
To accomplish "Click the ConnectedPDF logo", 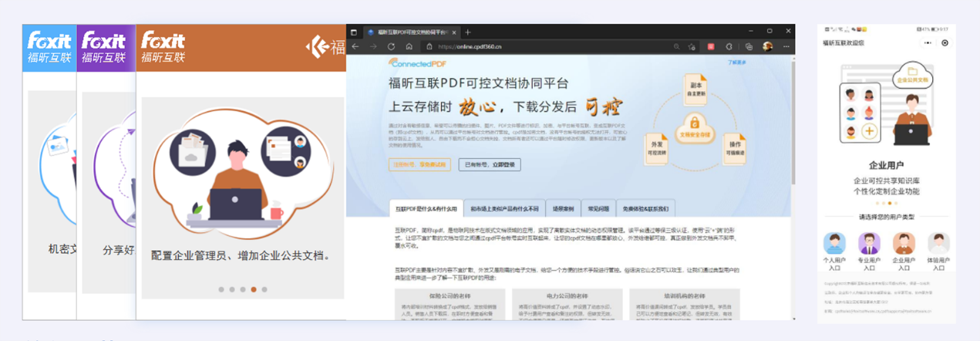I will 417,65.
